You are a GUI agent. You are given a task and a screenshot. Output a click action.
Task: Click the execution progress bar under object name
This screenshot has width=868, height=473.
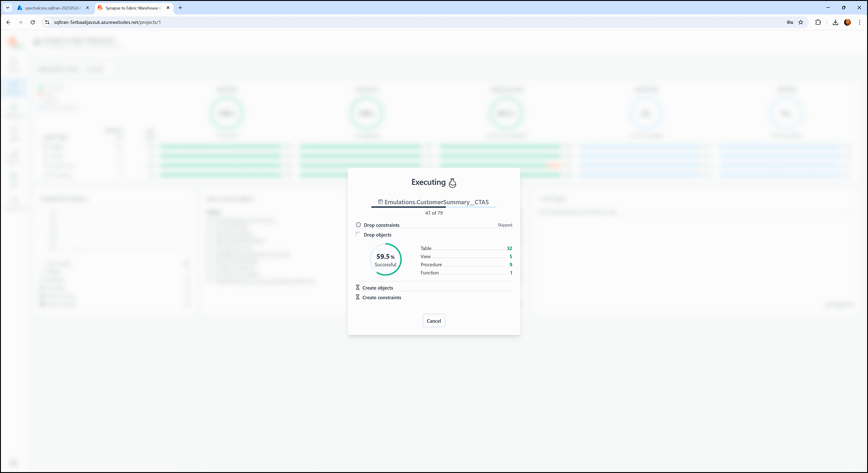coord(434,207)
